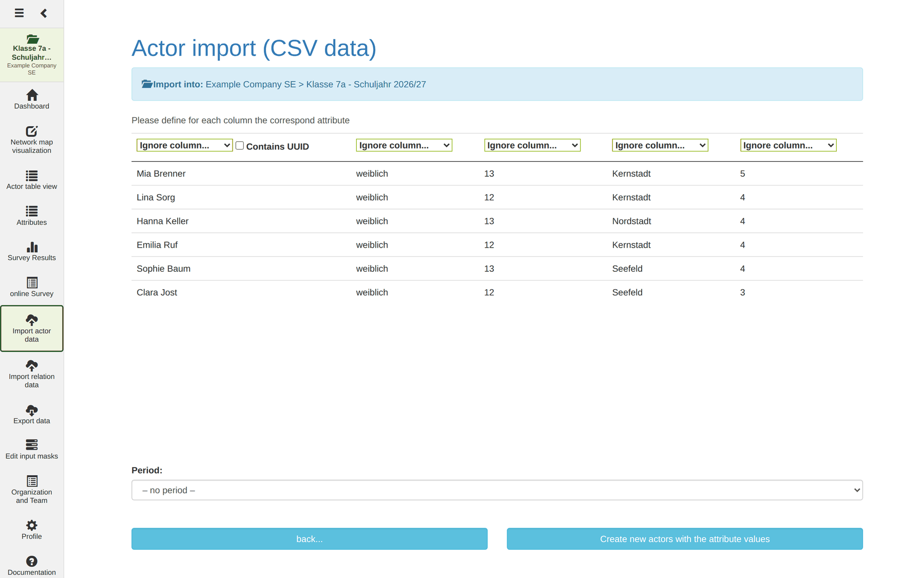Open attribute dropdown for the age column
The image size is (924, 578).
tap(532, 145)
